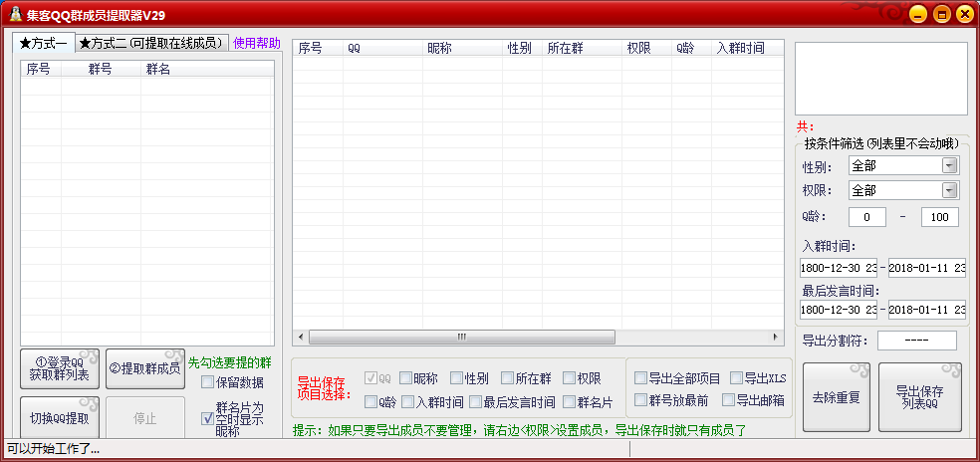Image resolution: width=980 pixels, height=462 pixels.
Task: Open the 权限 filter dropdown
Action: point(903,191)
